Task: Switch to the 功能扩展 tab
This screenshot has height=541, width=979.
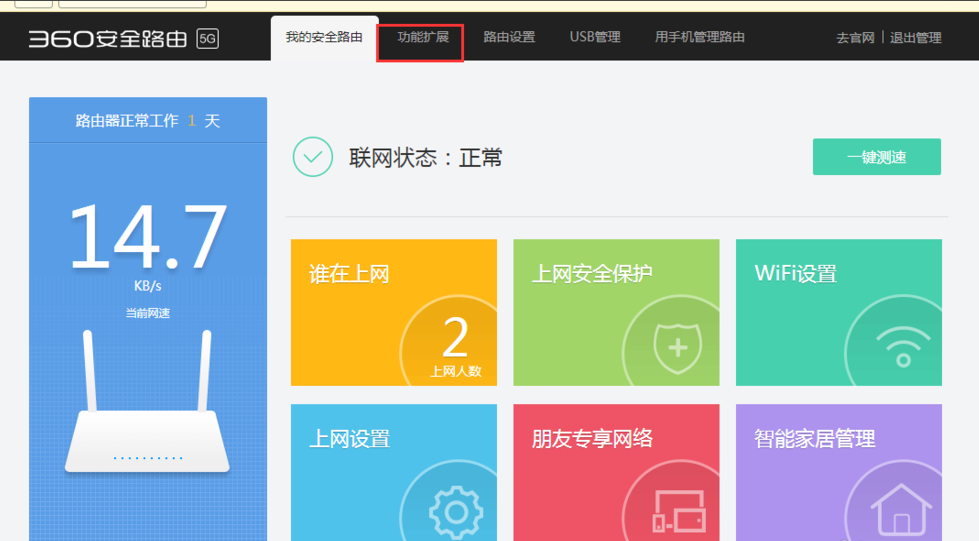Action: tap(423, 37)
